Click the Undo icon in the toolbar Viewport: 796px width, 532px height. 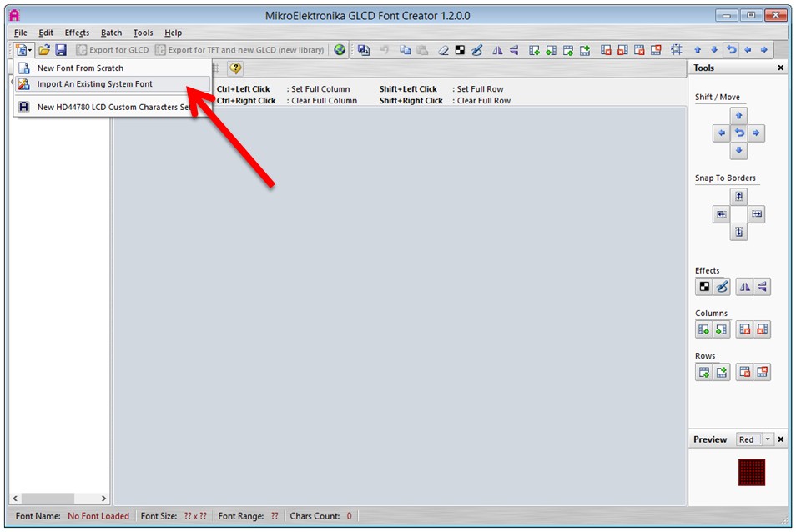385,50
